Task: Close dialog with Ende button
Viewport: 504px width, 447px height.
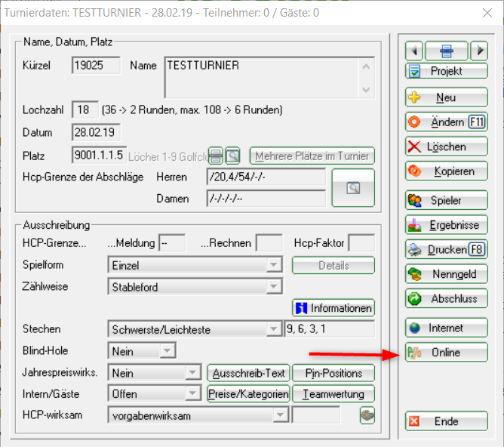Action: 447,421
